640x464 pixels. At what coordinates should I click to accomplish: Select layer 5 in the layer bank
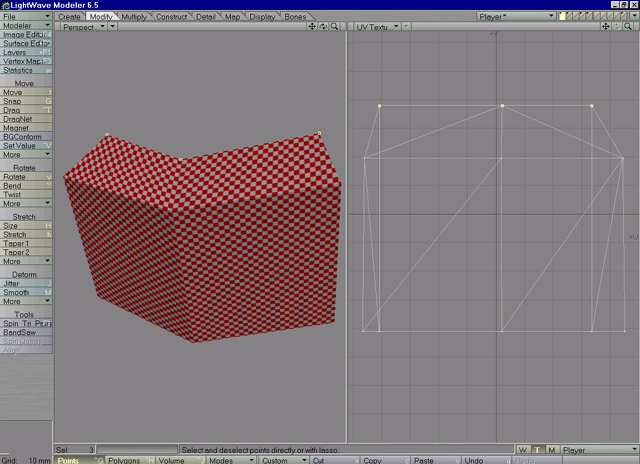[x=590, y=16]
